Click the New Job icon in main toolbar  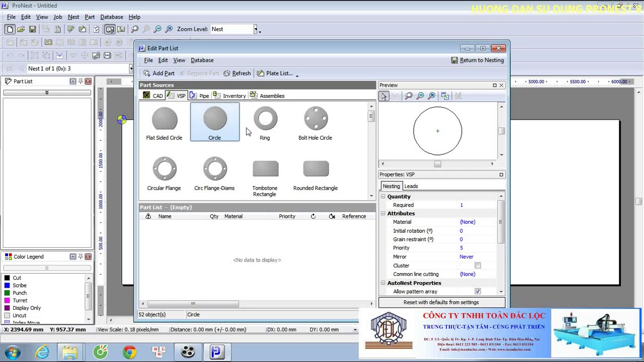(x=10, y=29)
